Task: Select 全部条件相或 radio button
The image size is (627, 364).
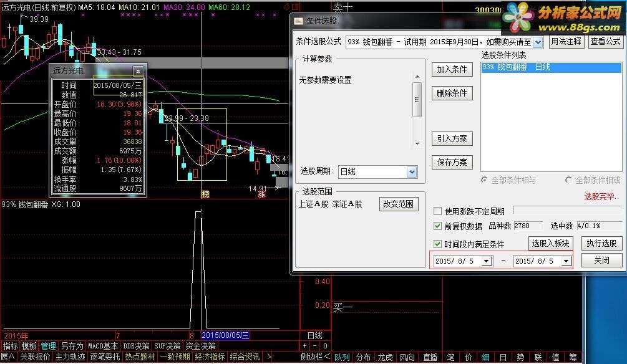Action: coord(568,180)
